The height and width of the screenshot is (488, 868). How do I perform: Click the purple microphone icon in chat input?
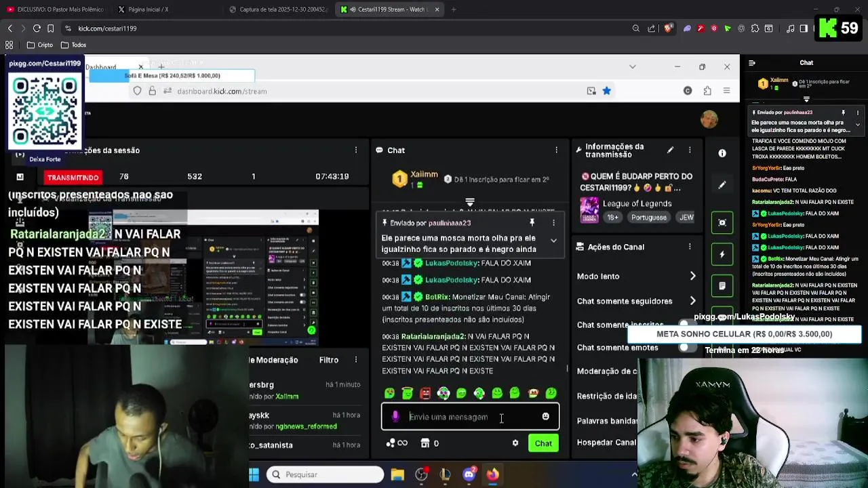click(x=395, y=416)
